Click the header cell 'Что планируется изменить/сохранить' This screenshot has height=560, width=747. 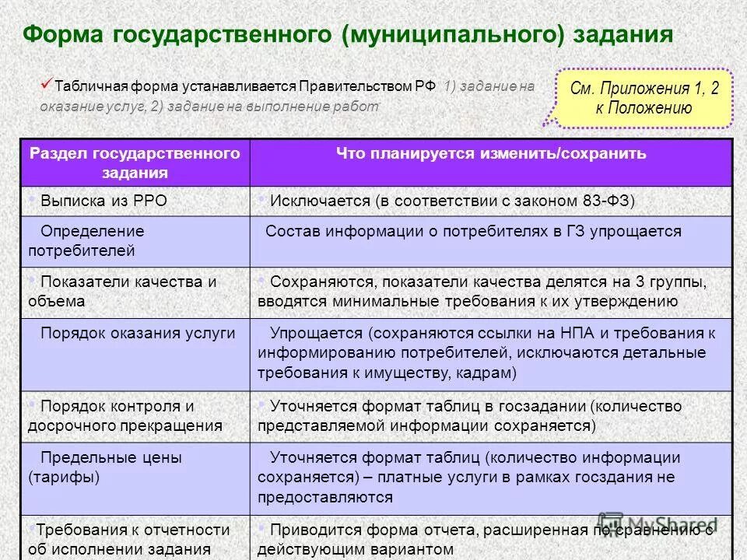491,163
